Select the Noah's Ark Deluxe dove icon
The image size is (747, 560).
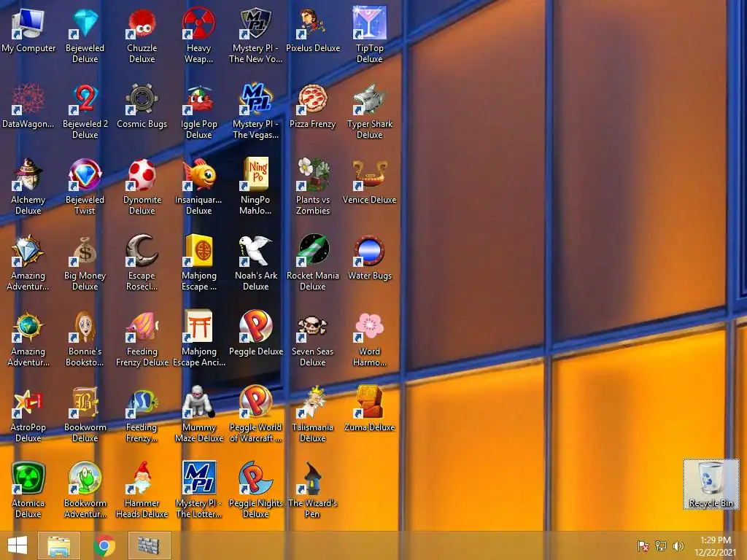255,262
